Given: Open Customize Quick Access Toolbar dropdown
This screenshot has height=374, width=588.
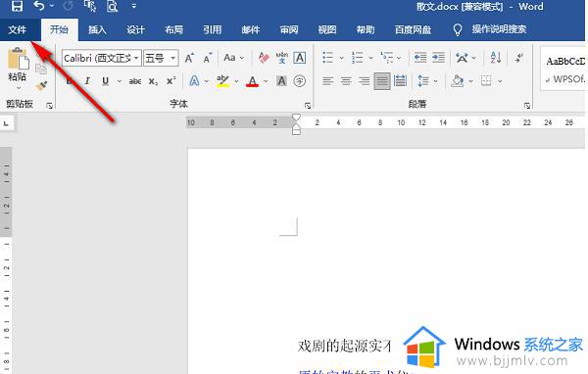Looking at the screenshot, I should point(134,6).
